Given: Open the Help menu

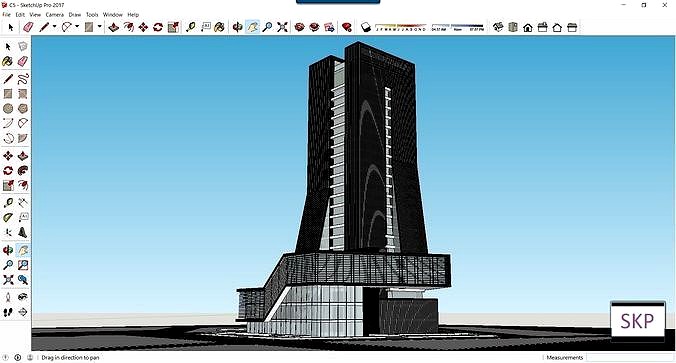Looking at the screenshot, I should click(133, 15).
